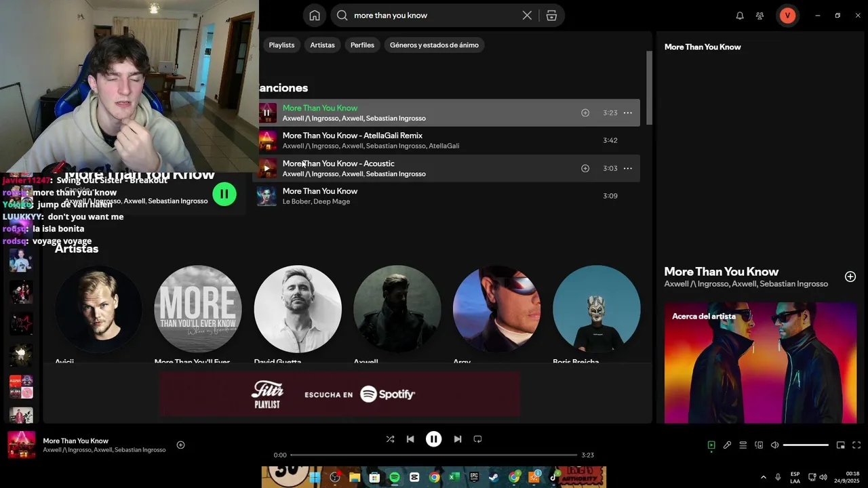Open the Argy artist picture
868x488 pixels.
tap(497, 309)
